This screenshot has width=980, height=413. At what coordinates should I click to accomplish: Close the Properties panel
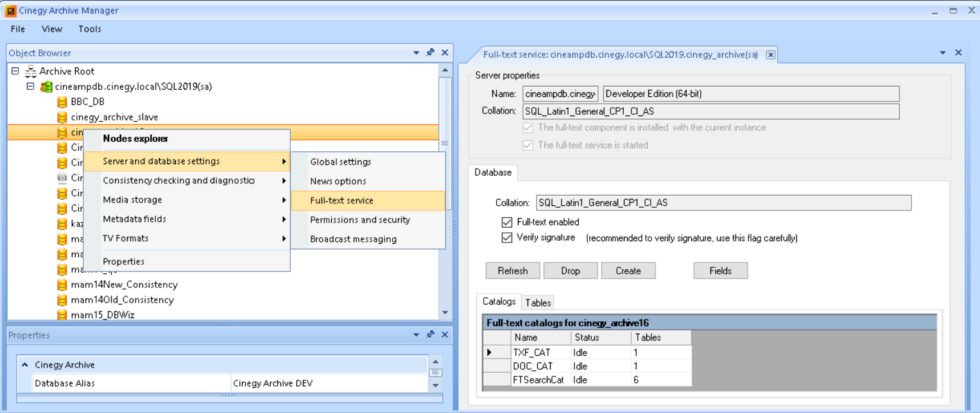[445, 335]
